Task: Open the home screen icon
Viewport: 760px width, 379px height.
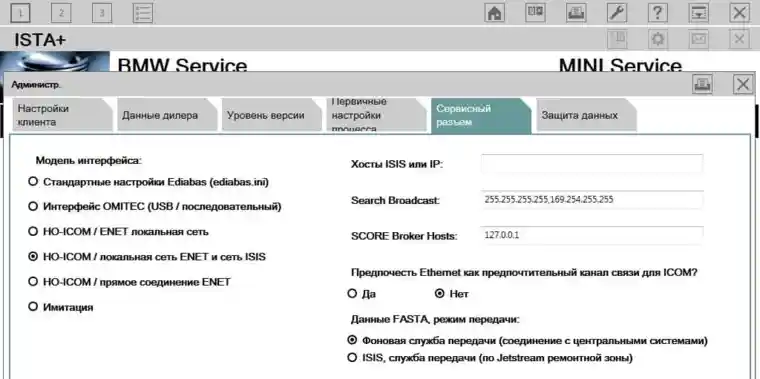Action: click(494, 13)
